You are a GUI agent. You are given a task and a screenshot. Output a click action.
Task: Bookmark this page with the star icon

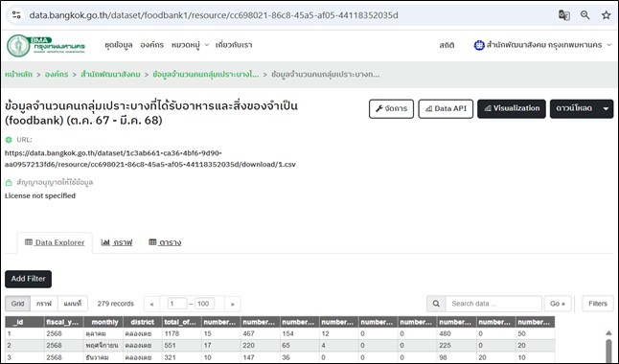point(606,15)
